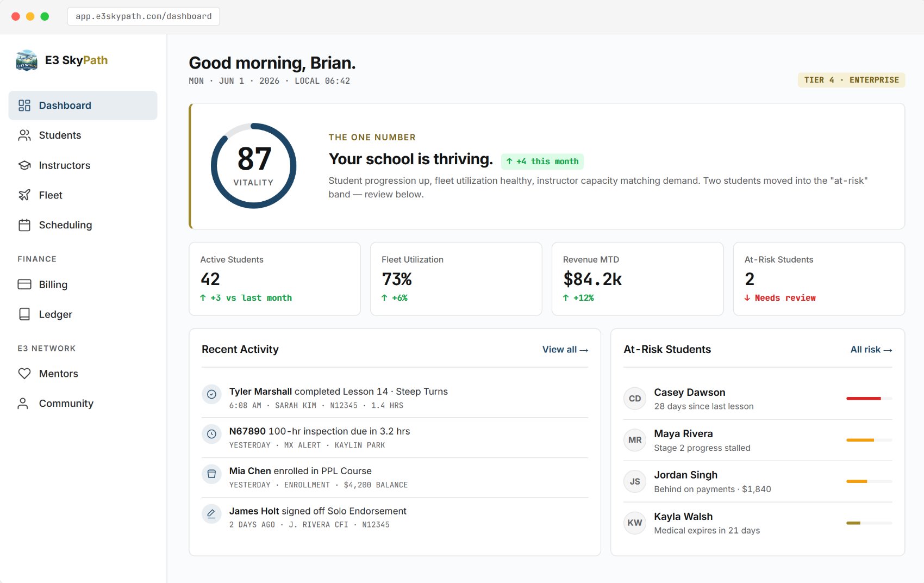Click Mia Chen enrollment activity entry
This screenshot has width=924, height=583.
[x=395, y=477]
